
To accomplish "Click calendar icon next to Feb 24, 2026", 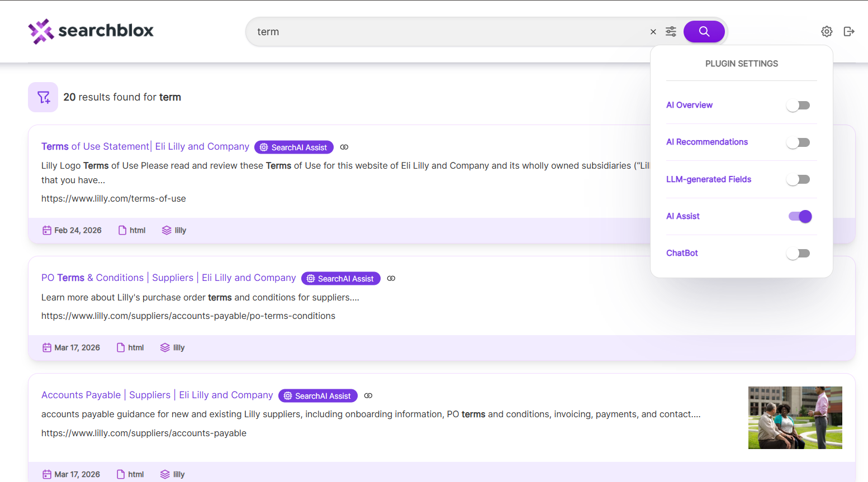I will click(x=47, y=230).
